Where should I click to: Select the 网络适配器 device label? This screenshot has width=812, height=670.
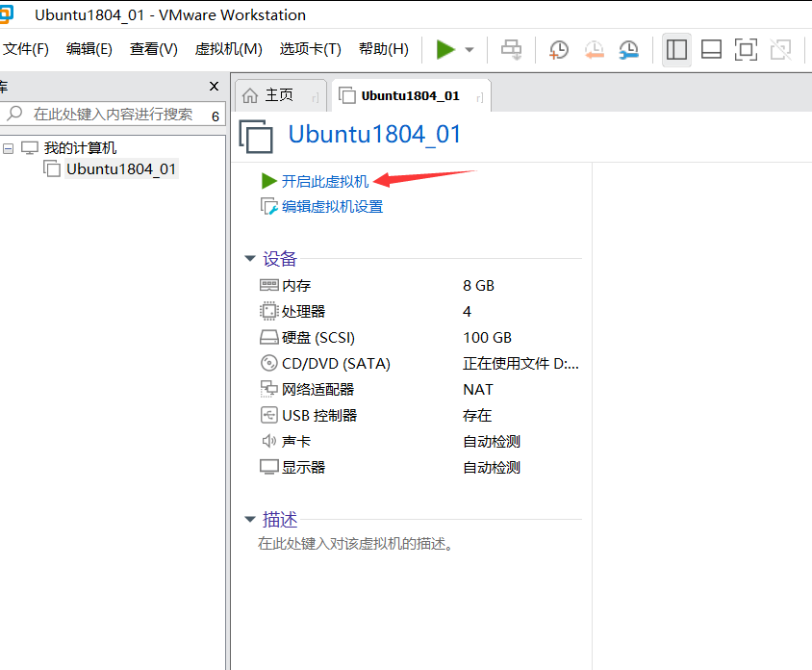tap(317, 390)
